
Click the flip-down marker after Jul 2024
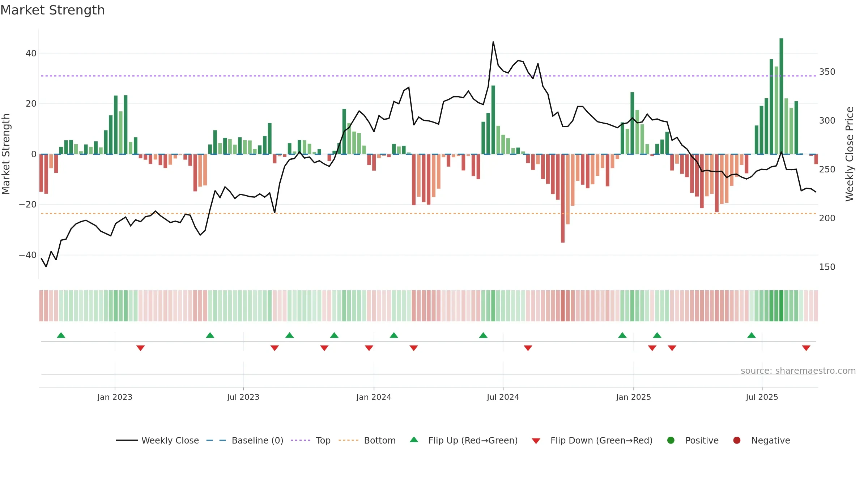[528, 348]
